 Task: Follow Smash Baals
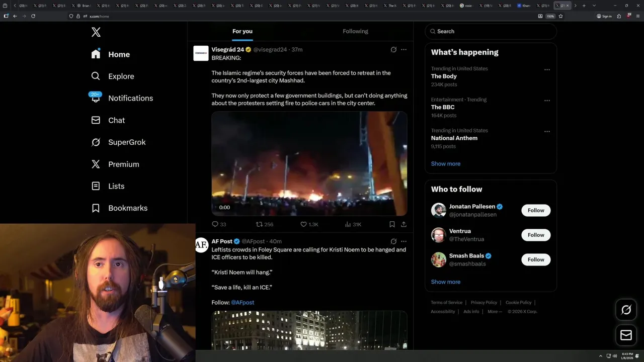536,259
